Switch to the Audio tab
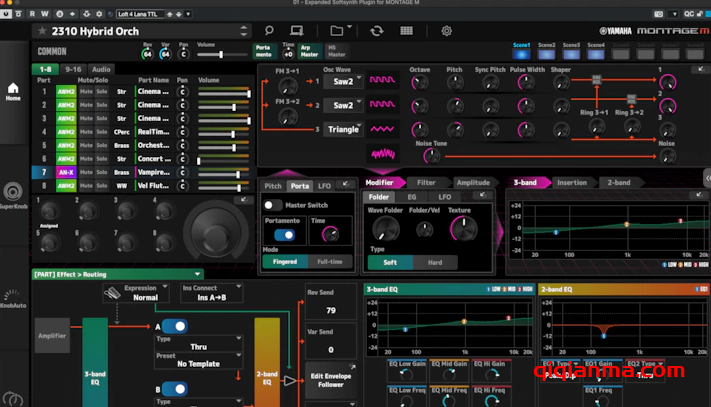 (x=101, y=69)
